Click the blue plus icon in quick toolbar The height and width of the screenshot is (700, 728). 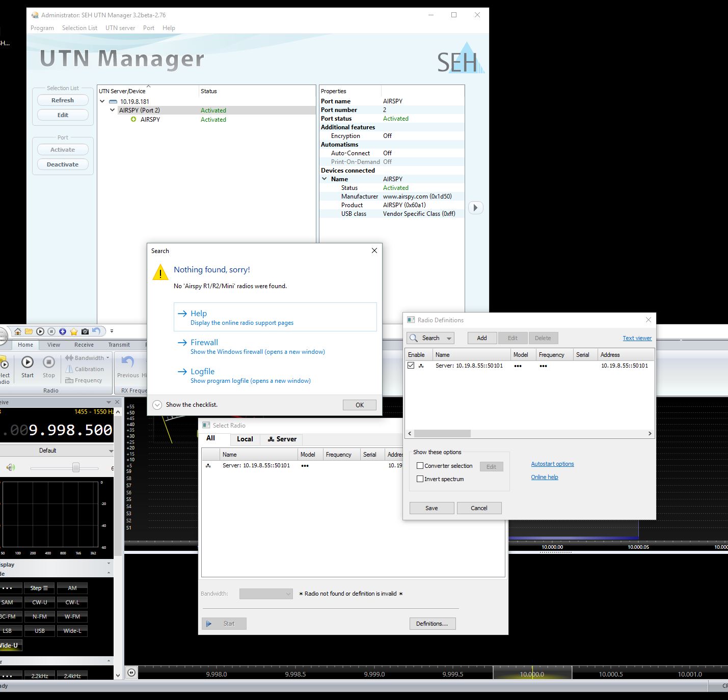[x=63, y=331]
